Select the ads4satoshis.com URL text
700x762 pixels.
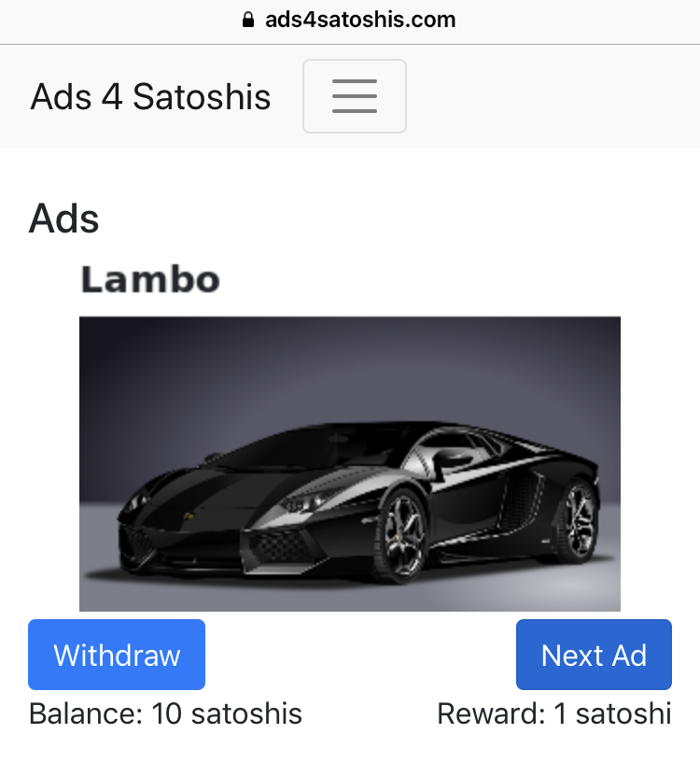[x=360, y=20]
